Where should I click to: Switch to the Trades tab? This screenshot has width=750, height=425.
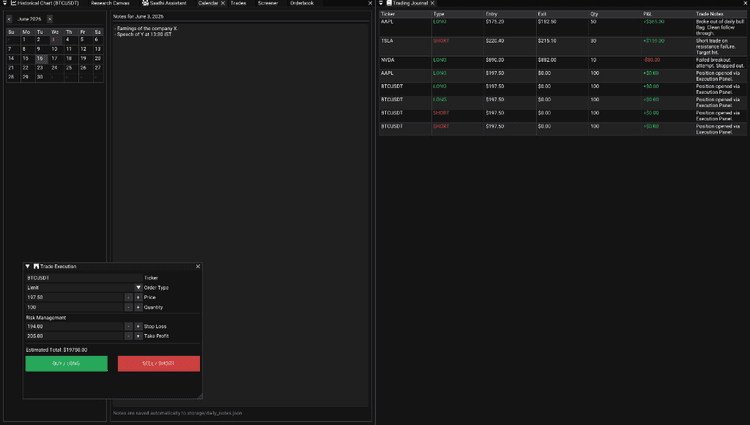pos(238,3)
